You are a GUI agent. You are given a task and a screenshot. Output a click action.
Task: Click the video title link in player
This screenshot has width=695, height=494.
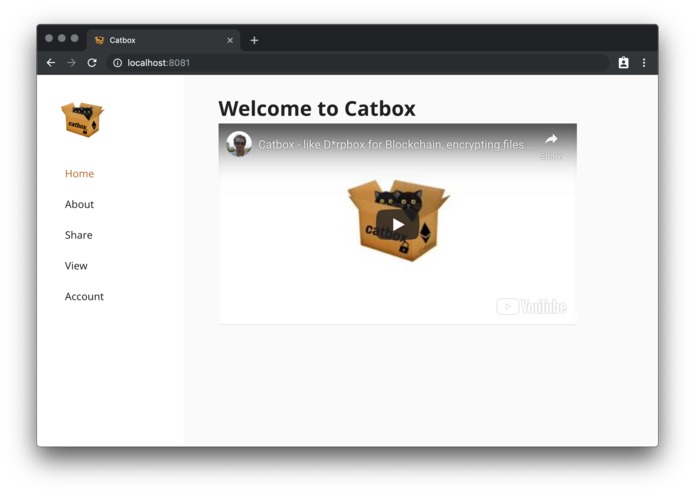395,145
